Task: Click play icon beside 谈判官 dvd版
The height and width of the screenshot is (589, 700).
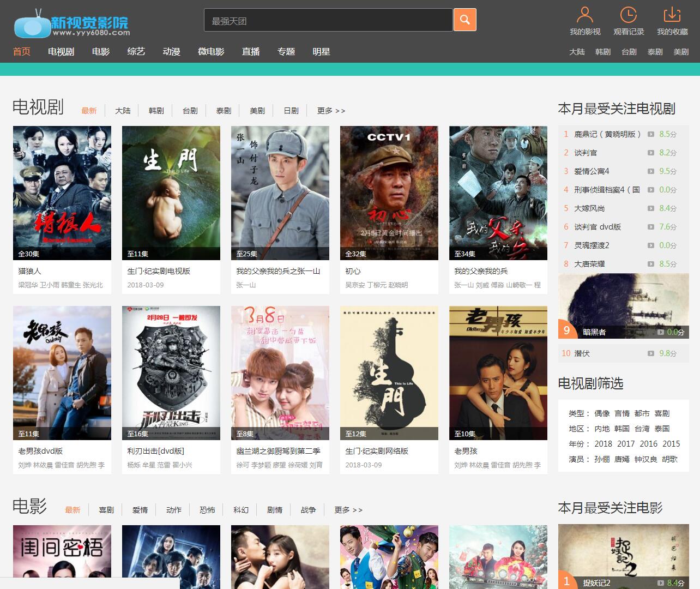Action: click(650, 227)
